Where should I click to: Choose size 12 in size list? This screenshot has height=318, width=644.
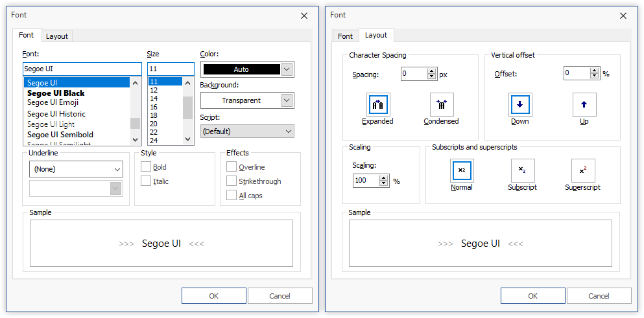(x=165, y=90)
